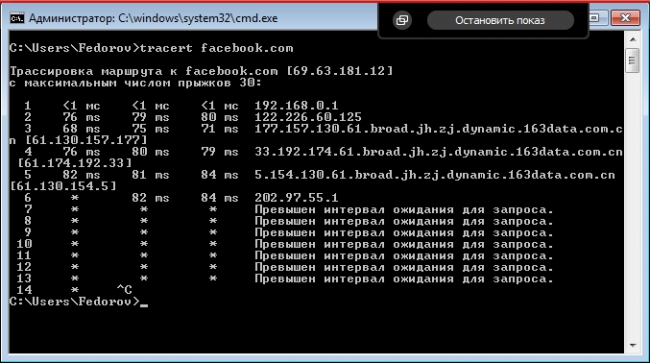Click the vertical scrollbar thumb

coord(632,61)
